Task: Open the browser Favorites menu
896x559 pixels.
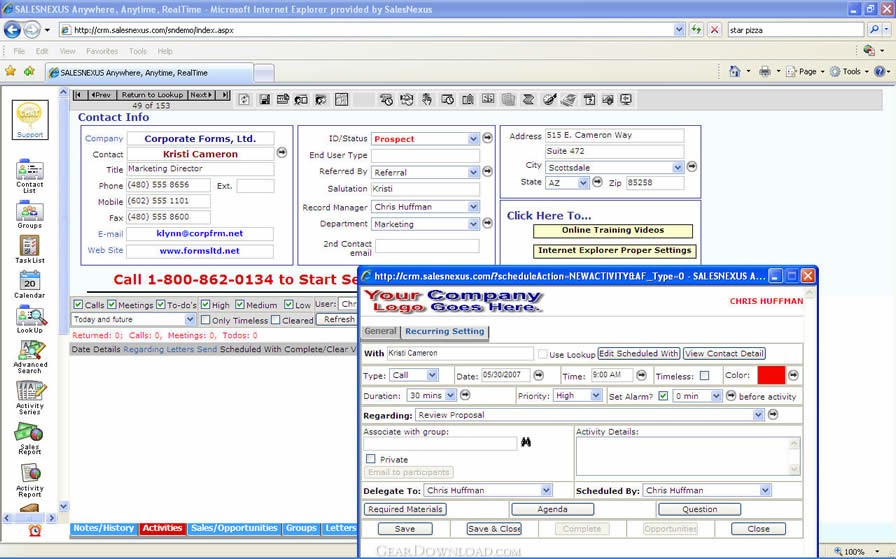Action: (x=102, y=51)
